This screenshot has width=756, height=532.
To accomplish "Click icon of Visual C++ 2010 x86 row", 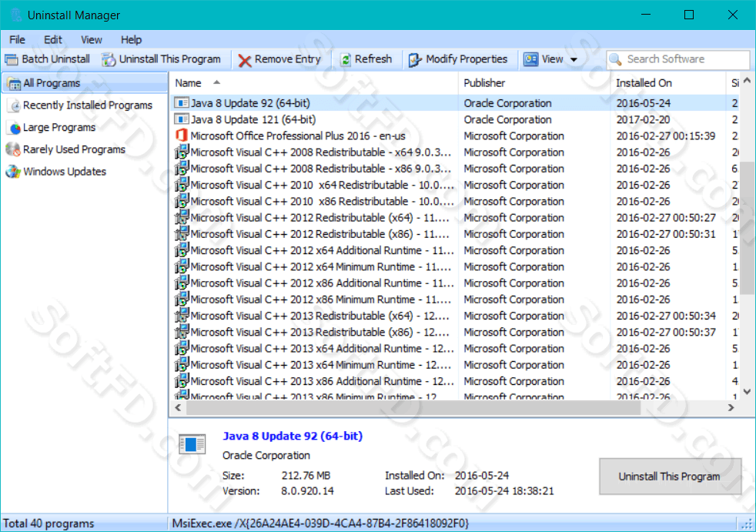I will click(x=181, y=202).
